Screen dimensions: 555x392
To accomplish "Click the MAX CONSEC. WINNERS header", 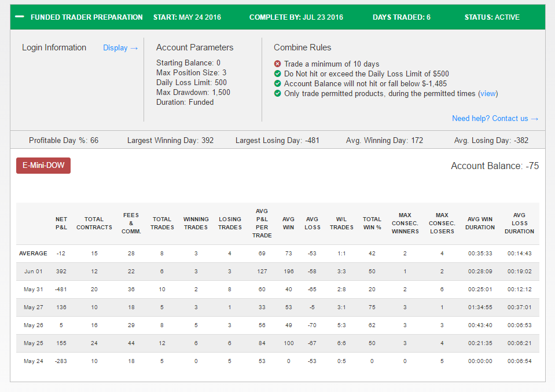I will (405, 223).
